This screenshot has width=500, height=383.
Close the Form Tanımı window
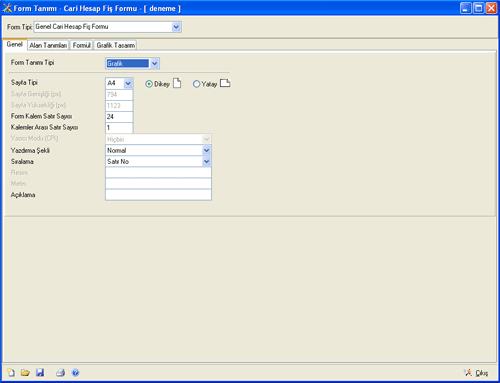point(491,8)
